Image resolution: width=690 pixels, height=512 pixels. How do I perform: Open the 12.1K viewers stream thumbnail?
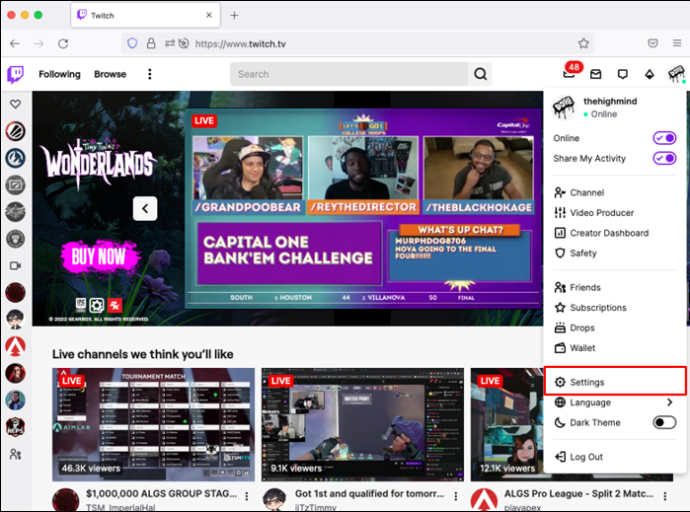click(x=507, y=424)
